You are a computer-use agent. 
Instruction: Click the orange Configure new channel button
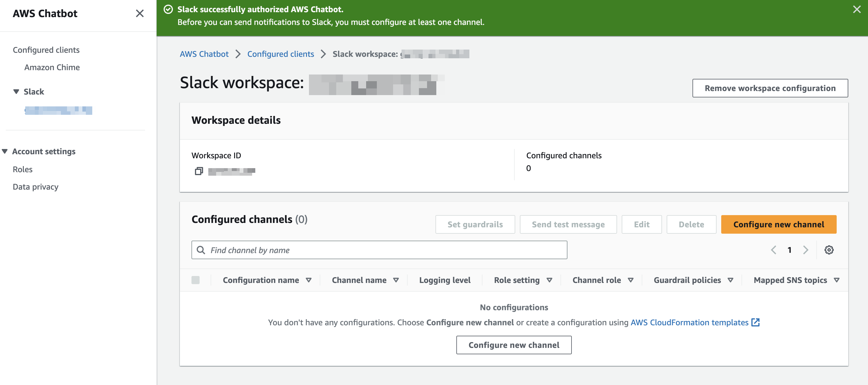[778, 224]
